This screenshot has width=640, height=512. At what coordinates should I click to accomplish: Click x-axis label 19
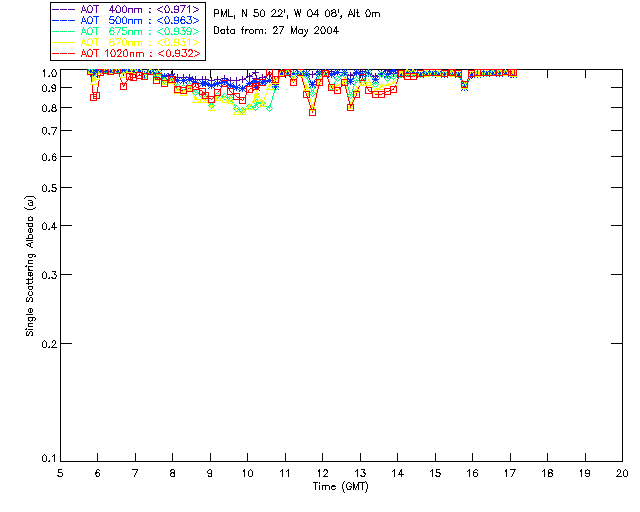click(x=585, y=473)
